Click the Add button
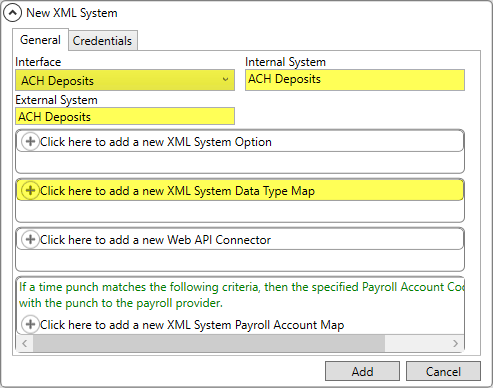Image resolution: width=493 pixels, height=388 pixels. tap(362, 371)
